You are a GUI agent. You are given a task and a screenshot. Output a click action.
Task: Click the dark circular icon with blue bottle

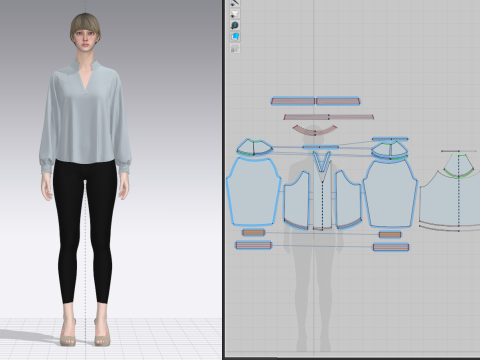[x=235, y=25]
